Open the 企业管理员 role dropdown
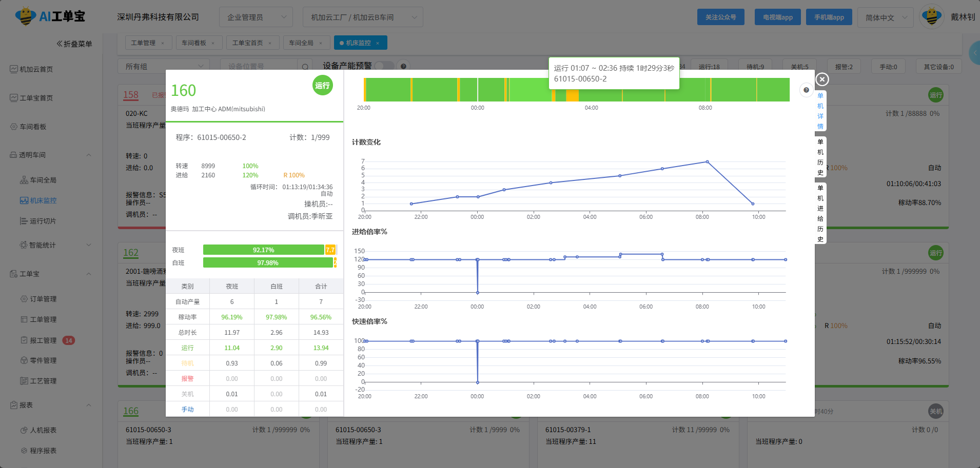Image resolution: width=980 pixels, height=468 pixels. 256,17
